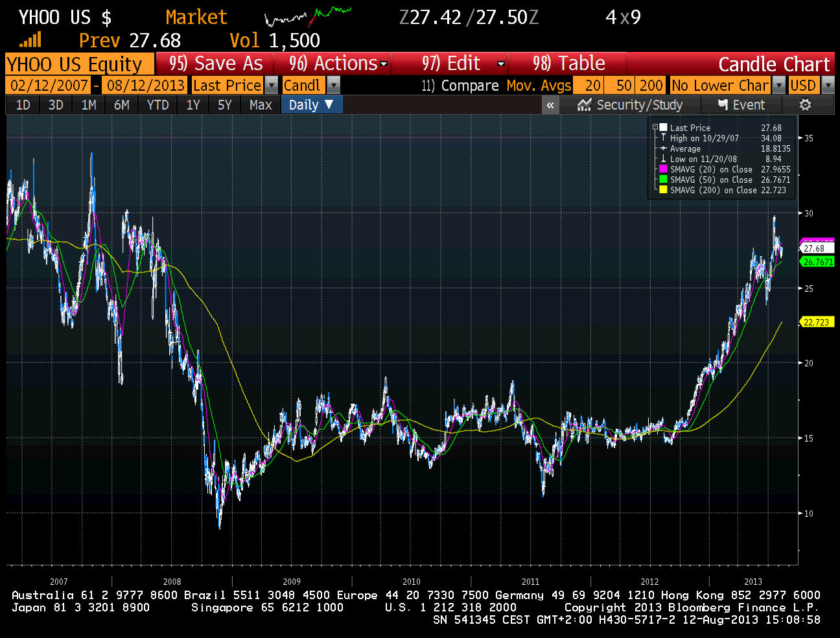840x638 pixels.
Task: Click the YHOO US $ ticker header
Action: tap(65, 17)
